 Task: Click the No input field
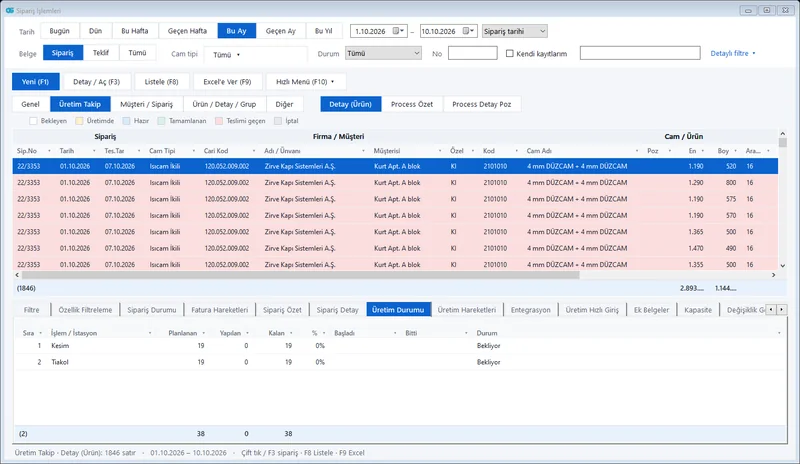click(472, 53)
